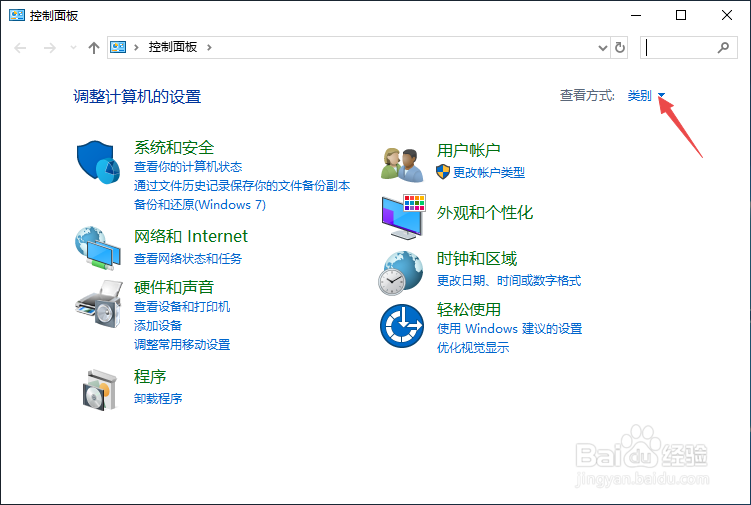Image resolution: width=751 pixels, height=505 pixels.
Task: Click 使用 Windows 建议的设置 link
Action: (509, 329)
